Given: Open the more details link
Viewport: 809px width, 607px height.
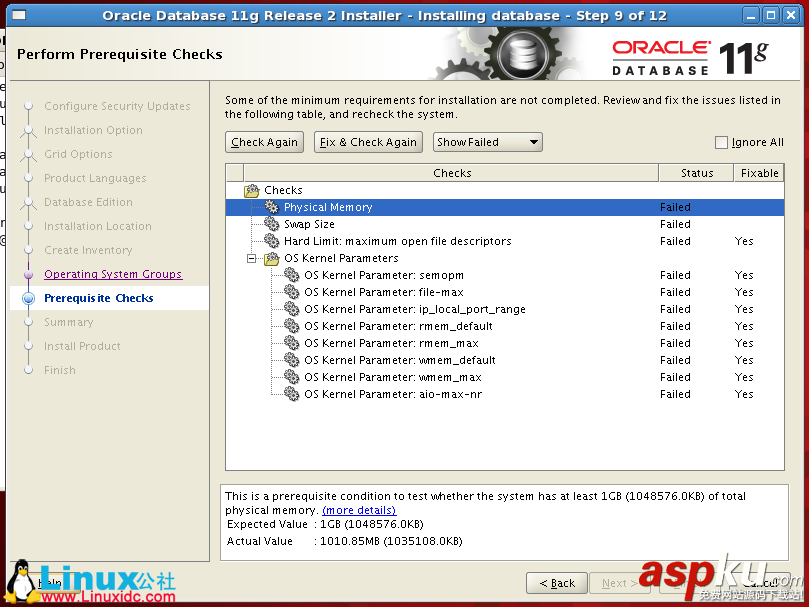Looking at the screenshot, I should pos(359,510).
